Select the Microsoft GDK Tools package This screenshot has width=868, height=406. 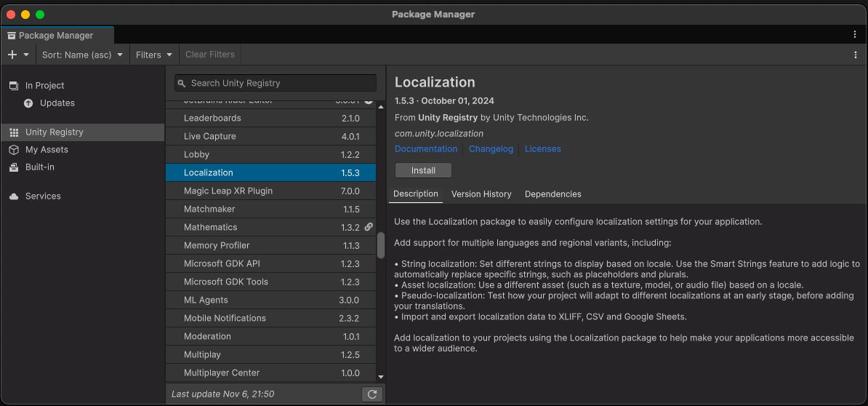(x=270, y=282)
